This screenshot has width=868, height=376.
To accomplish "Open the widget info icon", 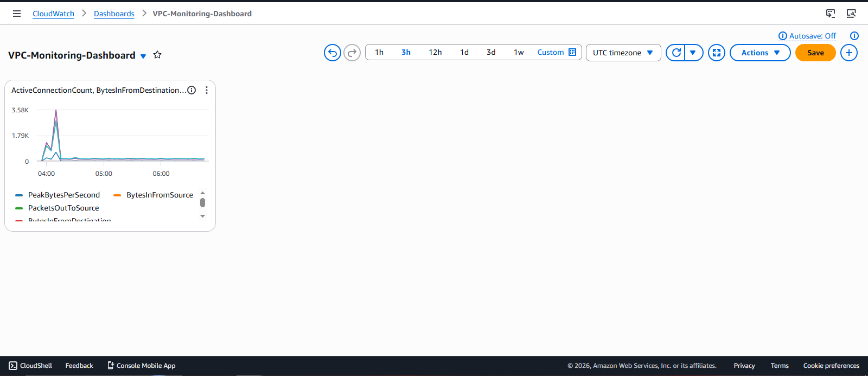I will point(192,90).
